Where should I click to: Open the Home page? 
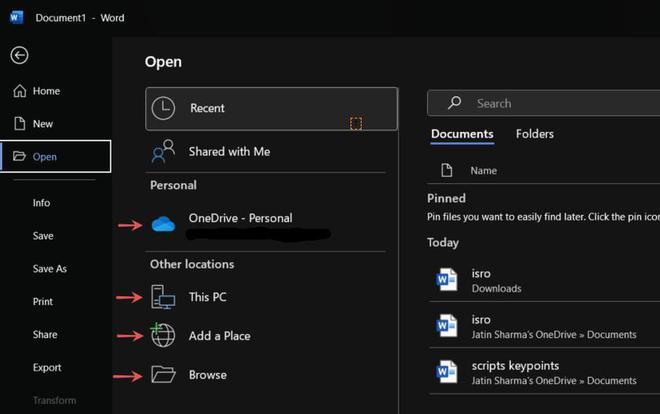click(46, 91)
